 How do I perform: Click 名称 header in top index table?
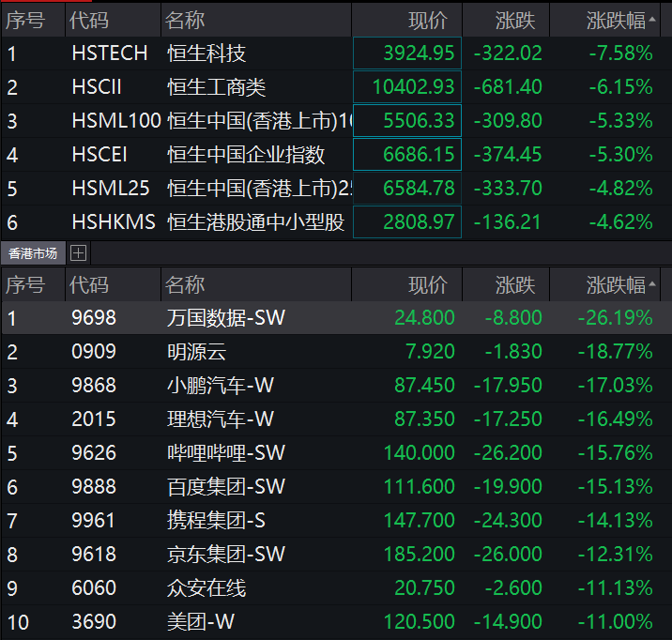pos(256,20)
